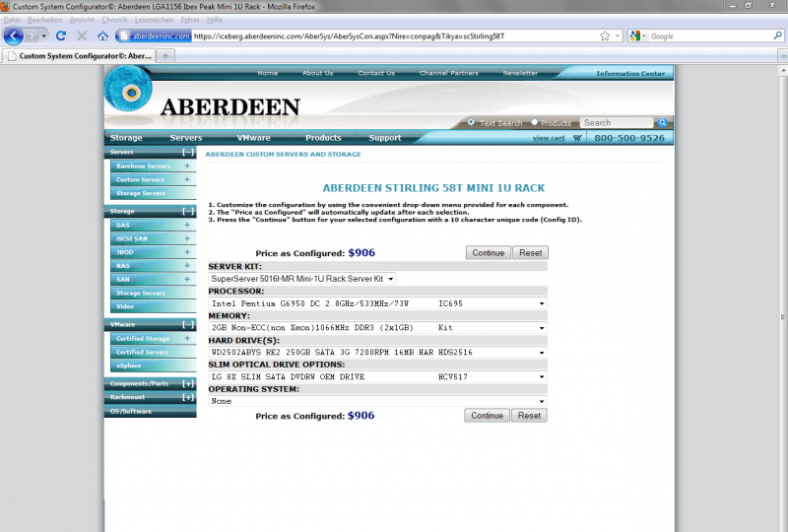This screenshot has height=532, width=788.
Task: Open the Support navigation menu
Action: point(384,138)
